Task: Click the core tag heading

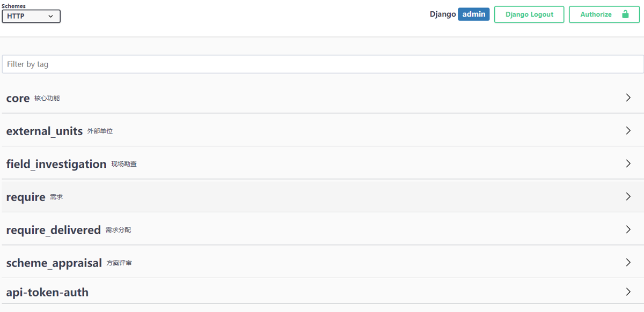Action: click(x=18, y=98)
